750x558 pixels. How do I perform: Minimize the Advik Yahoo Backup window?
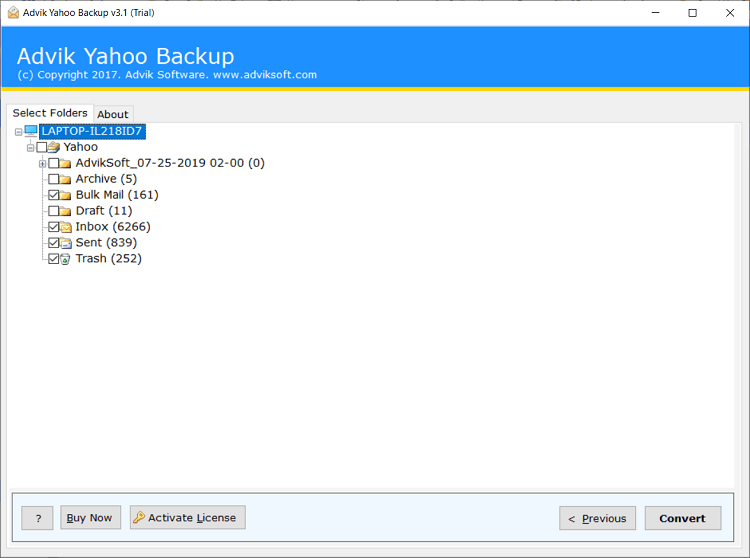coord(655,13)
